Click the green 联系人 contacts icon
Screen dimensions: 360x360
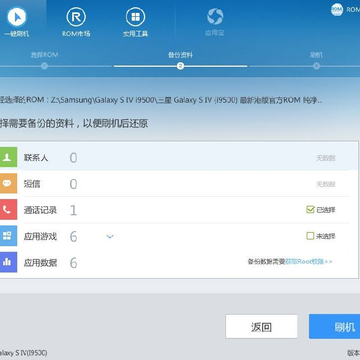tap(7, 157)
